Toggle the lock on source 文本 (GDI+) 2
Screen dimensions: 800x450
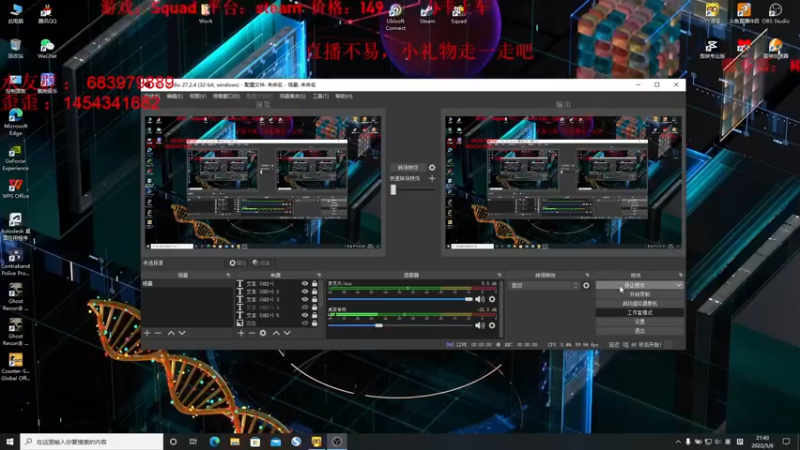[x=314, y=292]
